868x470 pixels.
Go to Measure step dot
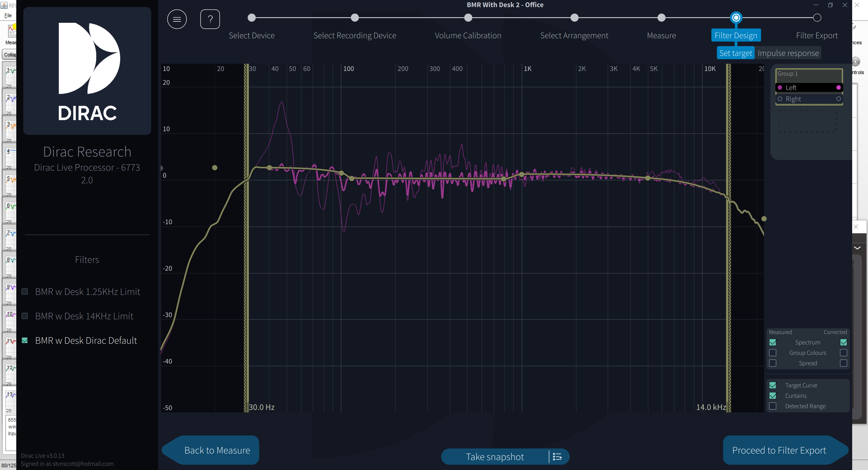click(x=661, y=18)
